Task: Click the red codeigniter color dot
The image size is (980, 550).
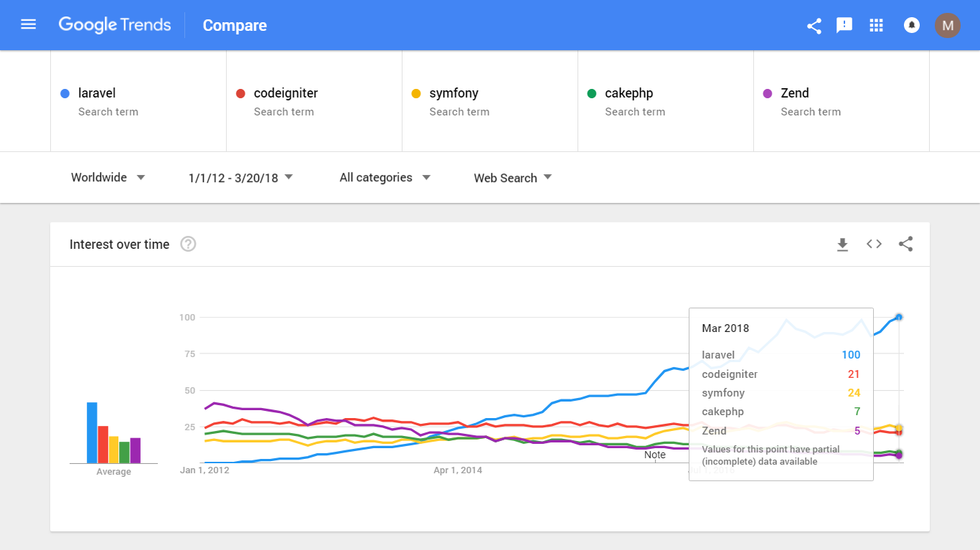Action: point(240,93)
